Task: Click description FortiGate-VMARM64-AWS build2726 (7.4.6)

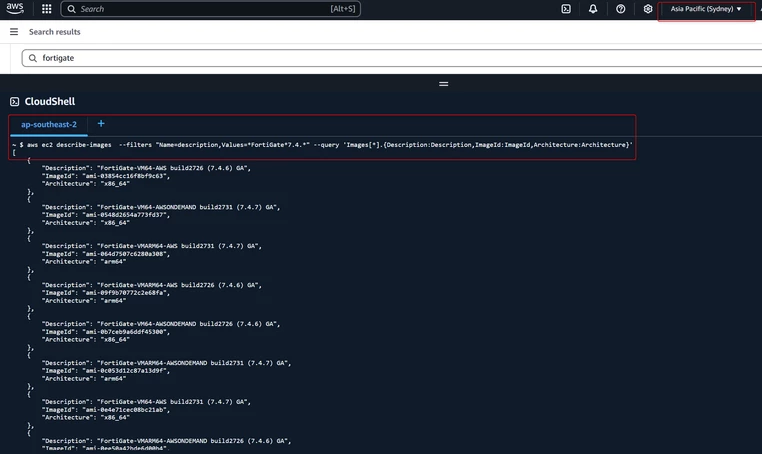Action: [x=152, y=285]
